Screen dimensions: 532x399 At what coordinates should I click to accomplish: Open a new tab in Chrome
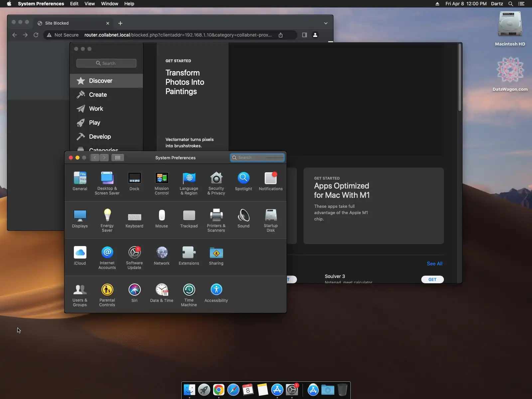point(120,23)
